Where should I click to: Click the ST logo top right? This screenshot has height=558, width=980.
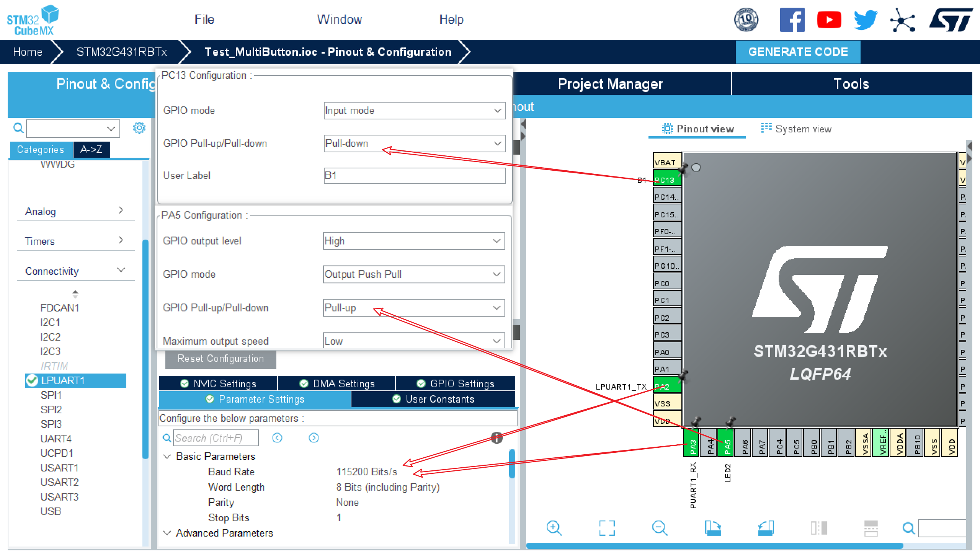click(x=951, y=20)
